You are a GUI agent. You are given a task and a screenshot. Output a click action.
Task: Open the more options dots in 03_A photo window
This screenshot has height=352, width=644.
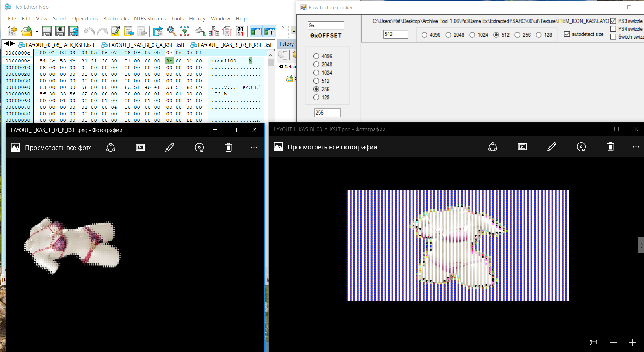point(636,147)
